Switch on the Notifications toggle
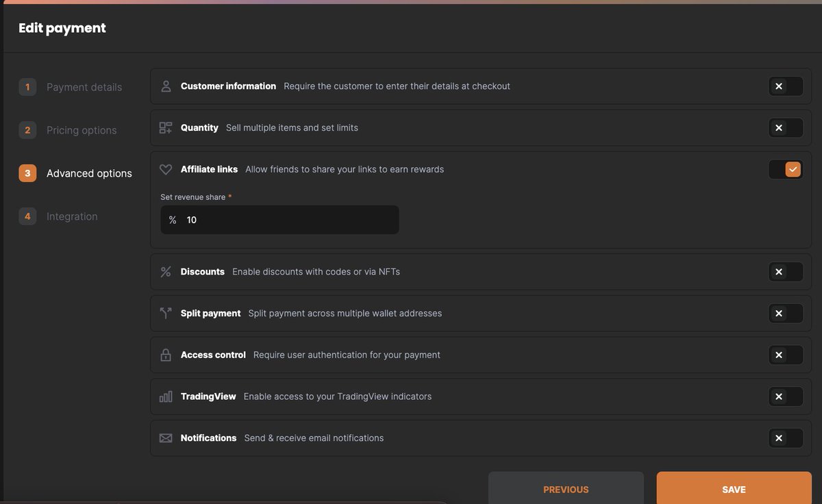 point(786,438)
